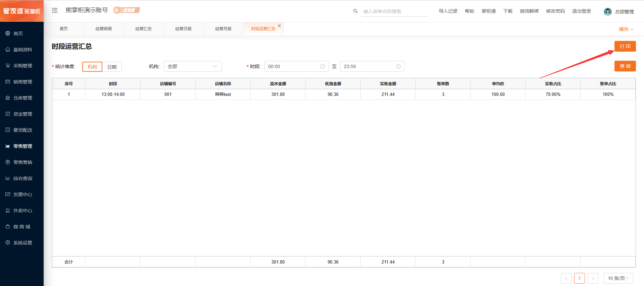Close the 时段运营汇总 tab
This screenshot has width=644, height=286.
[x=279, y=26]
